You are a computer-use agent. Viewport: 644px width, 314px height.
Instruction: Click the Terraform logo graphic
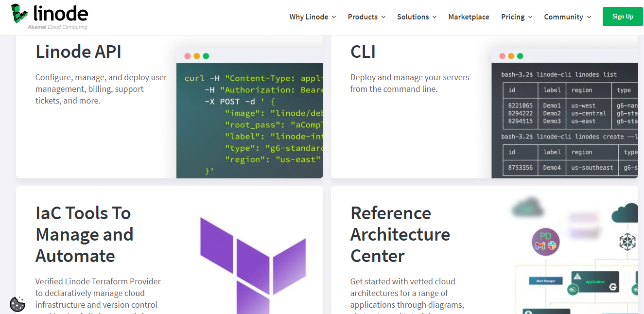[x=253, y=265]
